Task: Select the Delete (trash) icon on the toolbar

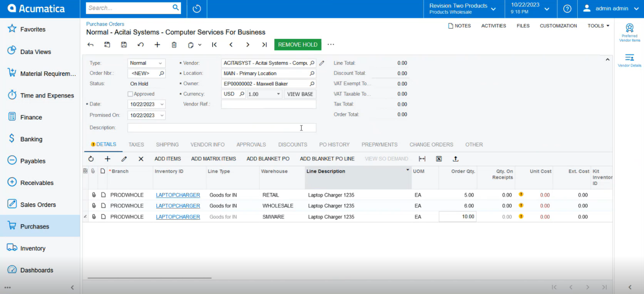Action: click(x=174, y=44)
